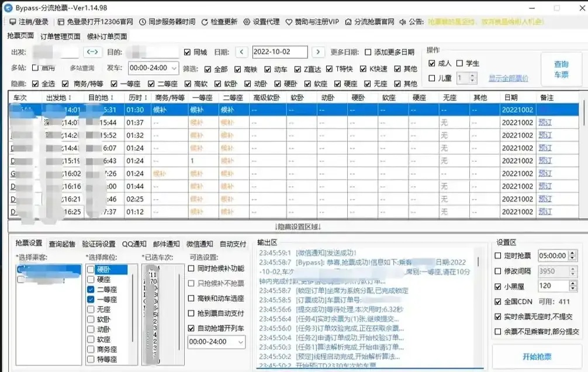Image resolution: width=588 pixels, height=372 pixels.
Task: Toggle the 小黑屋 checkbox
Action: pos(497,287)
